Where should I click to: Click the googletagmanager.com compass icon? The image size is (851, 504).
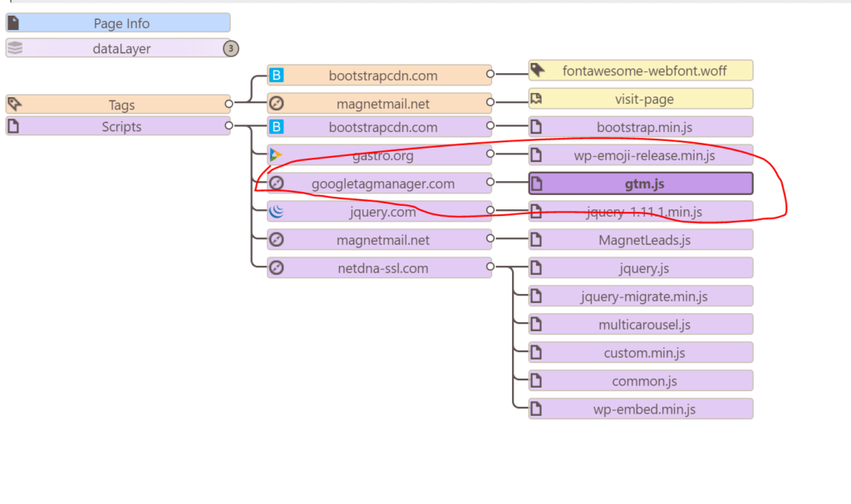coord(276,183)
